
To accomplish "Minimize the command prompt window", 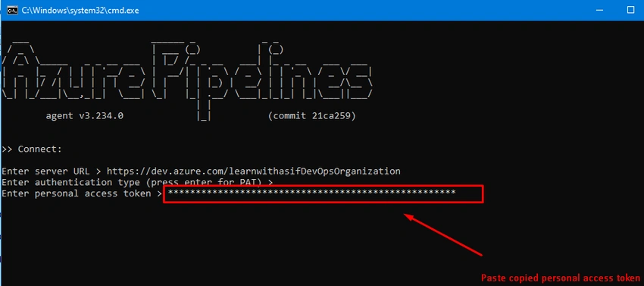I will click(599, 11).
